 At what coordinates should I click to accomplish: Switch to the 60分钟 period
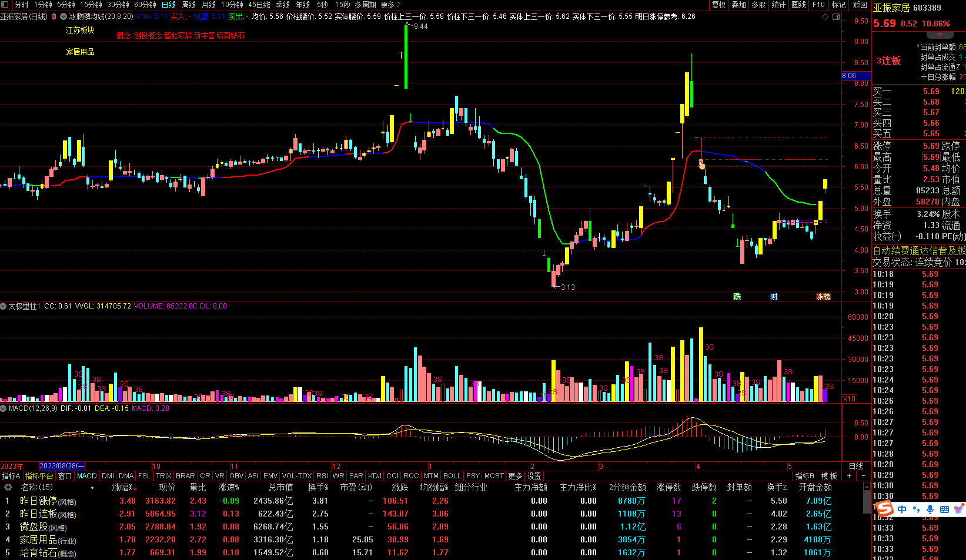(145, 5)
